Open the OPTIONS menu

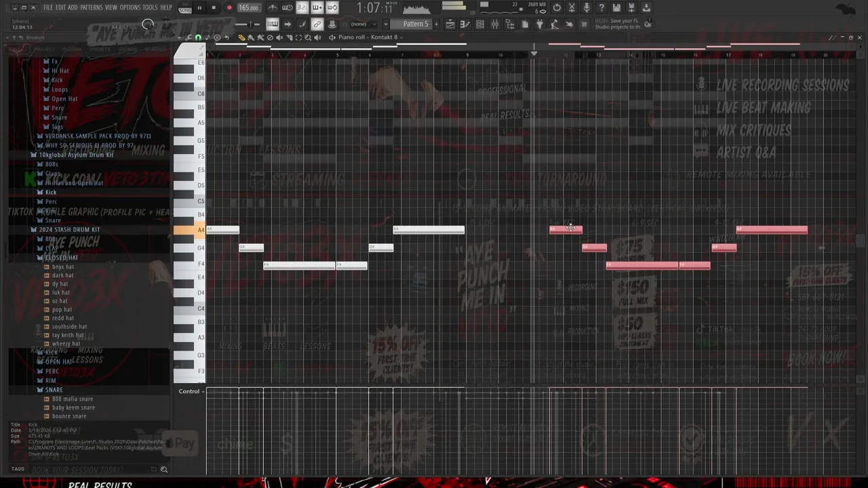pyautogui.click(x=130, y=7)
